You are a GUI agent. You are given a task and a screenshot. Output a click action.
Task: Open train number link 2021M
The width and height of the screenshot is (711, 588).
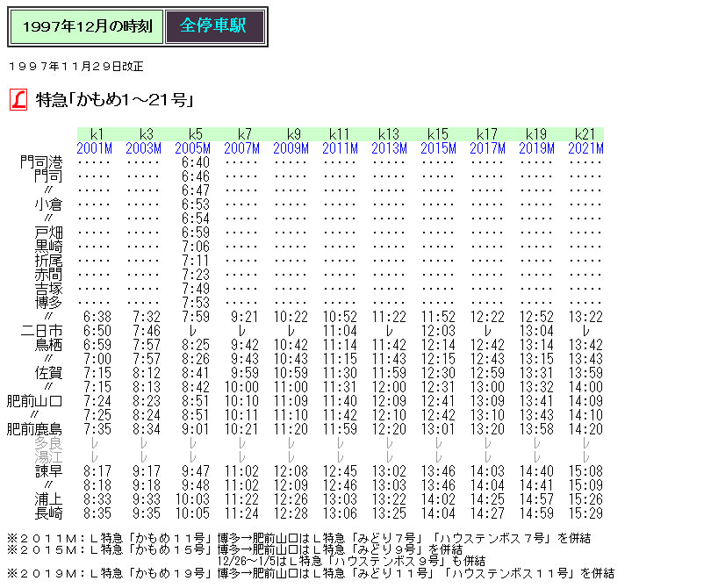[x=585, y=148]
